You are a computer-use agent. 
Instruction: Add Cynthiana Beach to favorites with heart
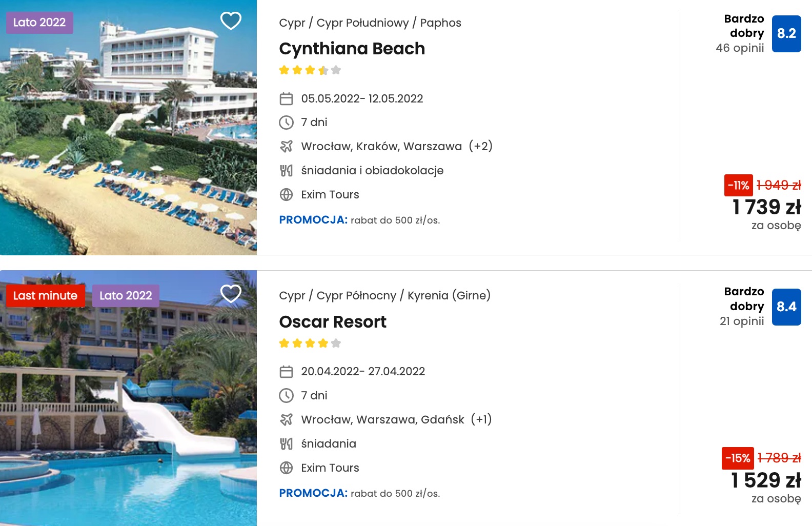[231, 21]
